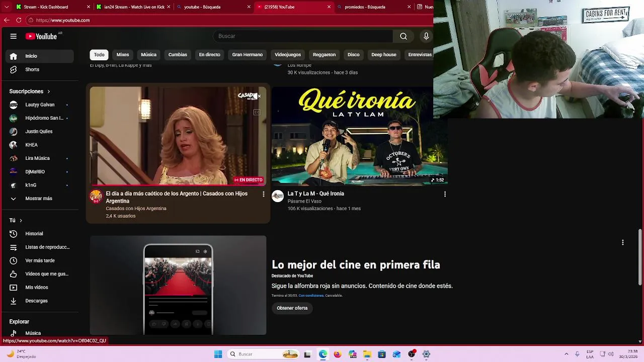Open options menu for Qué Ironía video
Viewport: 644px width, 362px height.
(445, 194)
